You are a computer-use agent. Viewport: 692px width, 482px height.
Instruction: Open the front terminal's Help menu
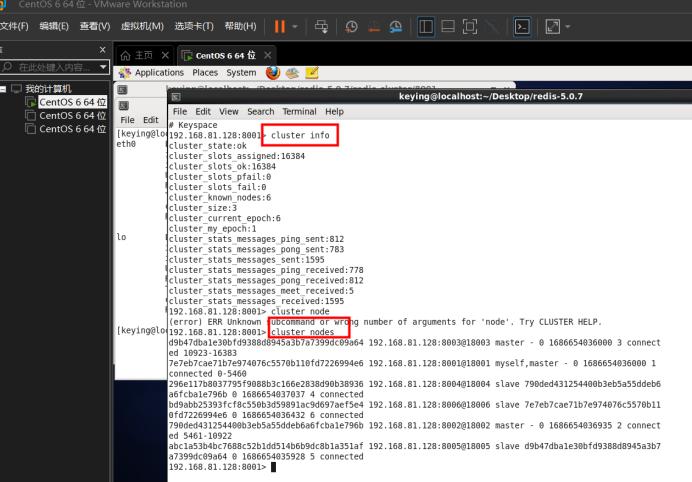click(x=334, y=112)
